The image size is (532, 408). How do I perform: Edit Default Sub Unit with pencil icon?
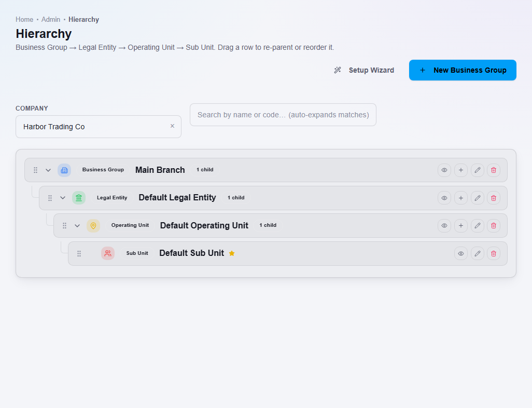tap(478, 253)
